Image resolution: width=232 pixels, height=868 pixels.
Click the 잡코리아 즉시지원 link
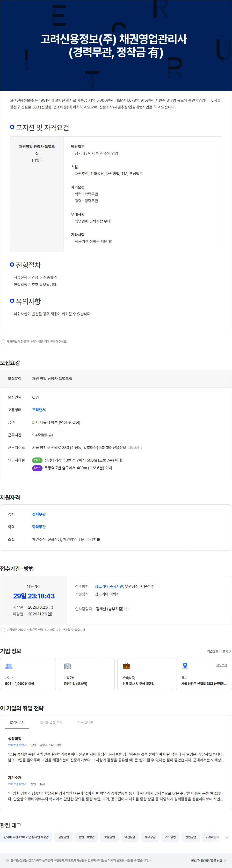pos(109,586)
